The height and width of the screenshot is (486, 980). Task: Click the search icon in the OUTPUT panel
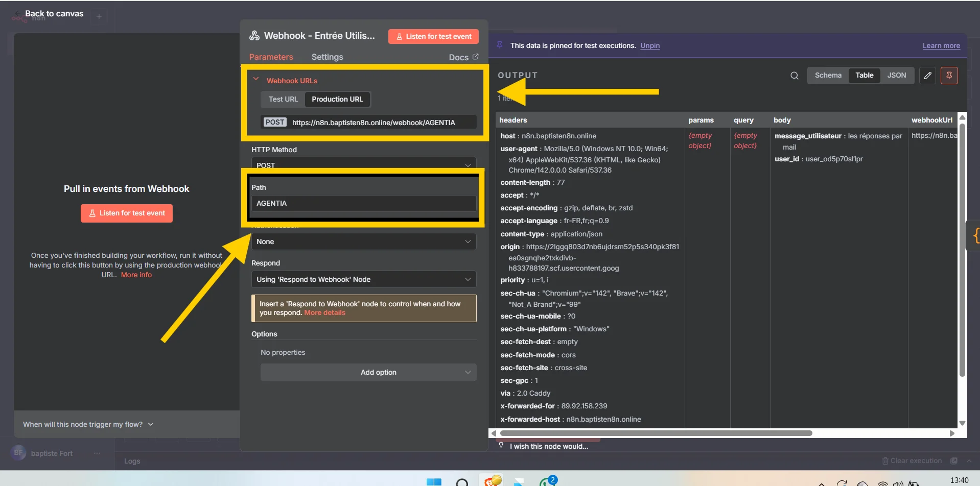[794, 75]
